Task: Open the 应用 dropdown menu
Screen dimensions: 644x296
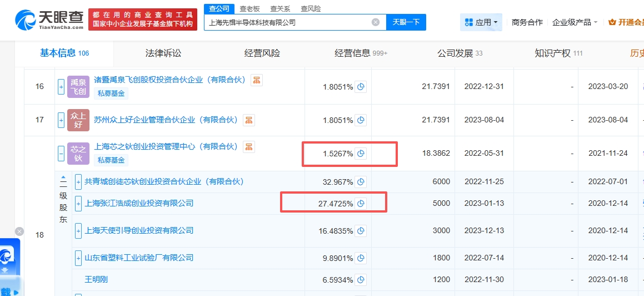Action: pos(481,22)
